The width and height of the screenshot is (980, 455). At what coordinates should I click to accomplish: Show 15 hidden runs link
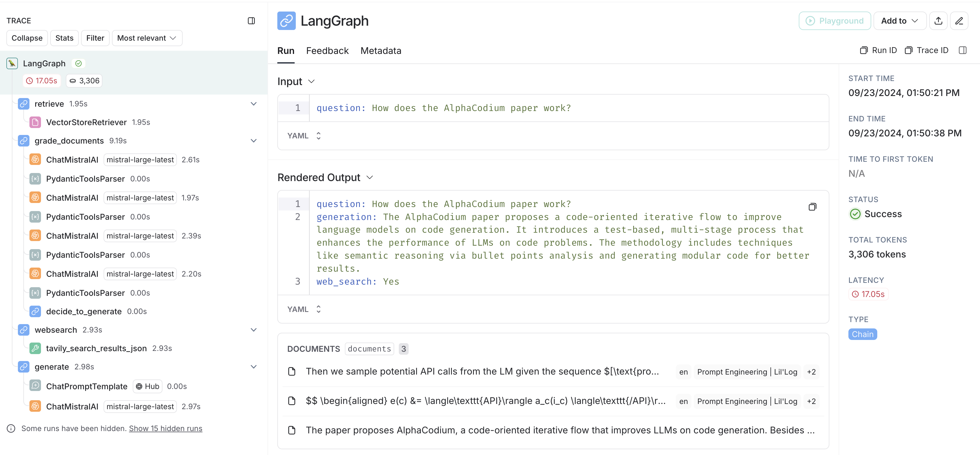[x=165, y=428]
